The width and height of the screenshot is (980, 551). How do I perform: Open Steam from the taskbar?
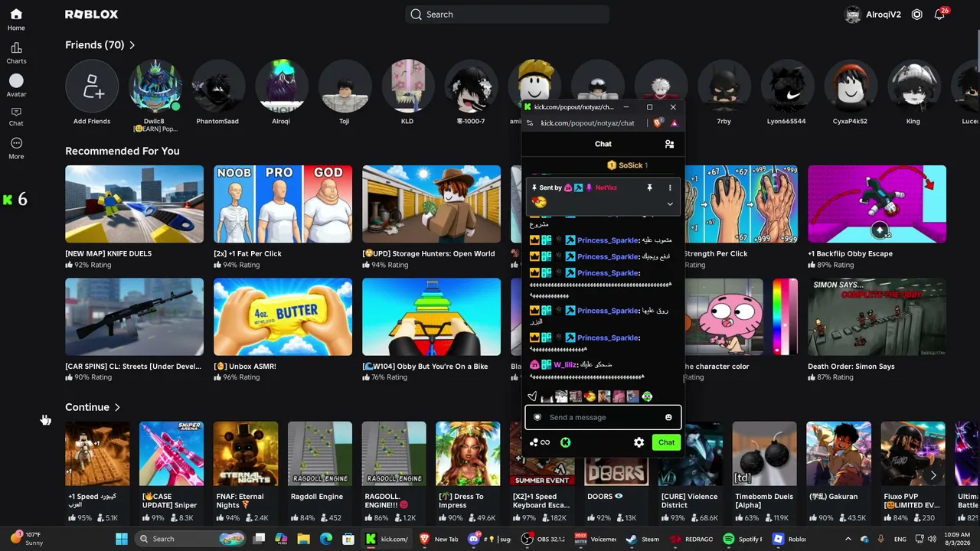(642, 539)
